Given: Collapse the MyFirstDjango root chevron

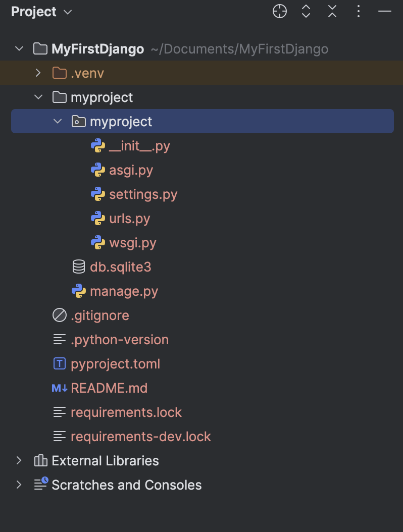Looking at the screenshot, I should tap(19, 49).
